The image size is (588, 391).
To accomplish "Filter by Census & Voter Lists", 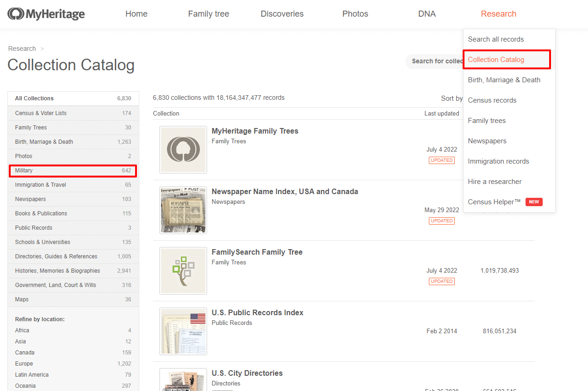I will [73, 113].
